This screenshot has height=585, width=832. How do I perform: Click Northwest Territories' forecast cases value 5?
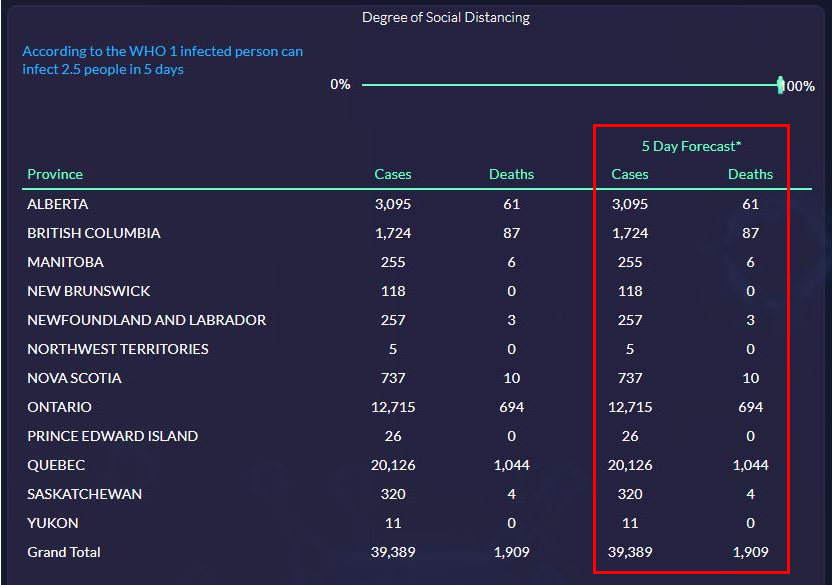(630, 349)
